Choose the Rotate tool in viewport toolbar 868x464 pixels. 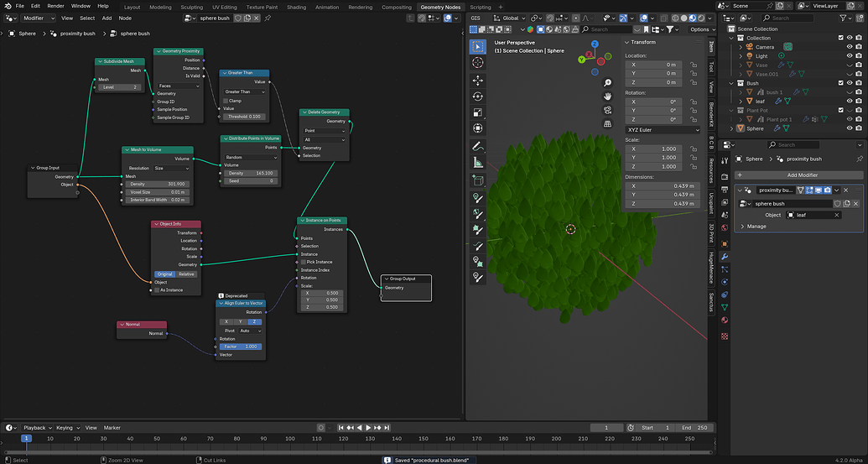pos(478,96)
